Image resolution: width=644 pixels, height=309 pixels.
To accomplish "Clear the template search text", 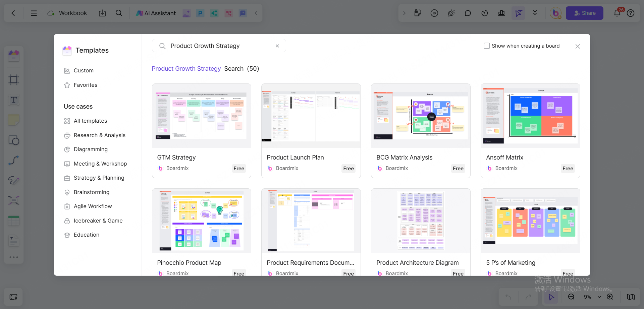I will 277,46.
